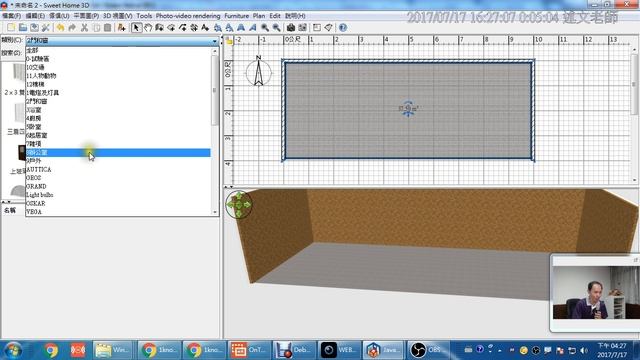Click the Add furniture to home icon
The width and height of the screenshot is (640, 360).
pyautogui.click(x=121, y=28)
